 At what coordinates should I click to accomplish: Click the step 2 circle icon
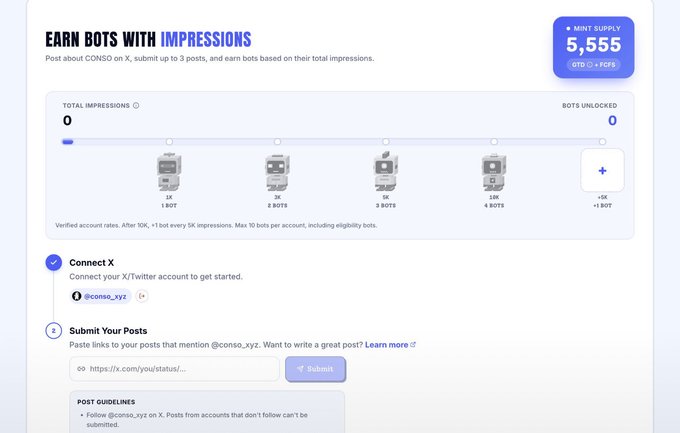(54, 331)
